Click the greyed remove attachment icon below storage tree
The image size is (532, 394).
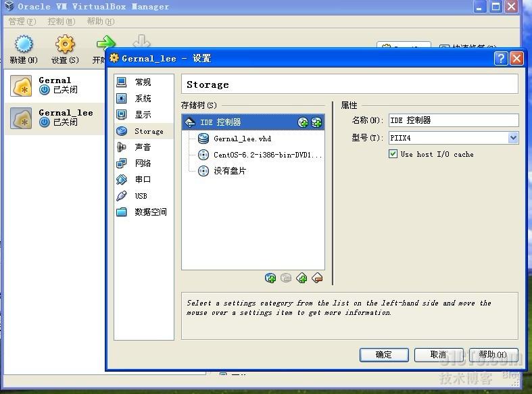point(286,278)
